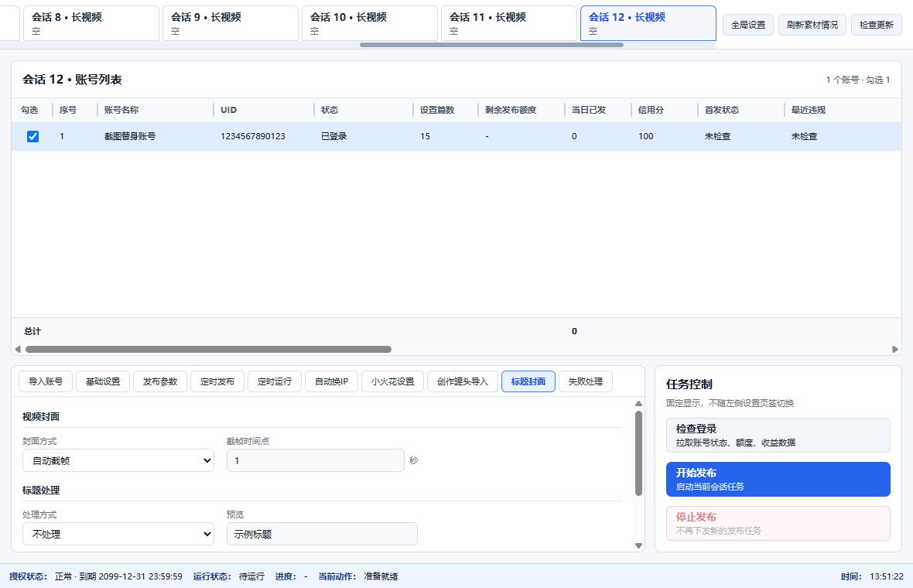Viewport: 913px width, 588px height.
Task: Switch to 会话 10 • 长视频 tab
Action: click(369, 23)
